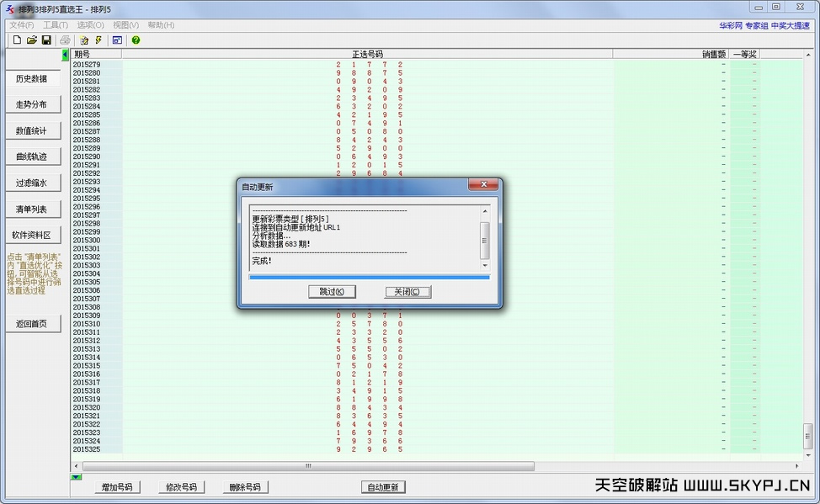This screenshot has width=820, height=504.
Task: Click the New file toolbar icon
Action: coord(17,40)
